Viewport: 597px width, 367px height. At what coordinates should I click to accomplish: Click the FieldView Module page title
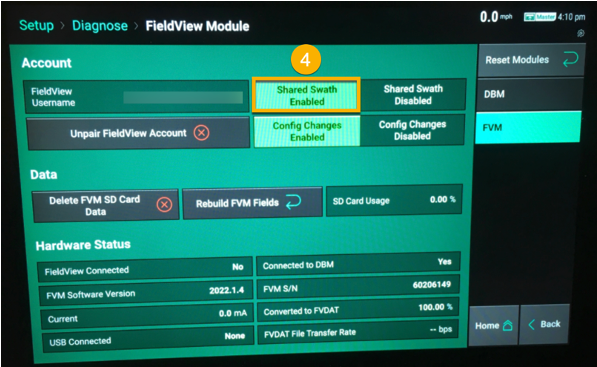coord(197,26)
